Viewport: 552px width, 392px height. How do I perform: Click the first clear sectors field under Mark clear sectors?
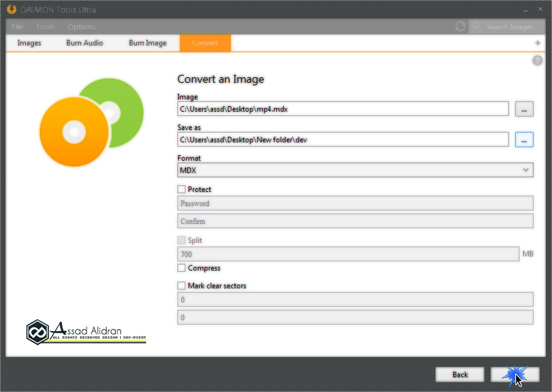click(x=356, y=299)
